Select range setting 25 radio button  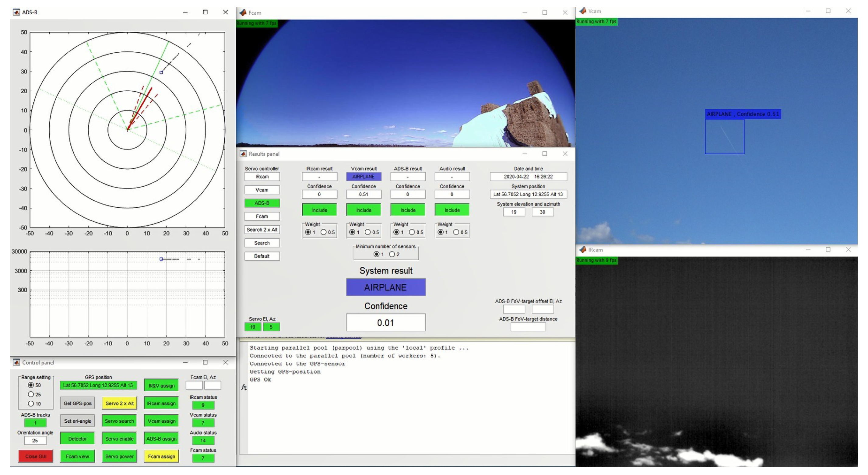[x=31, y=395]
